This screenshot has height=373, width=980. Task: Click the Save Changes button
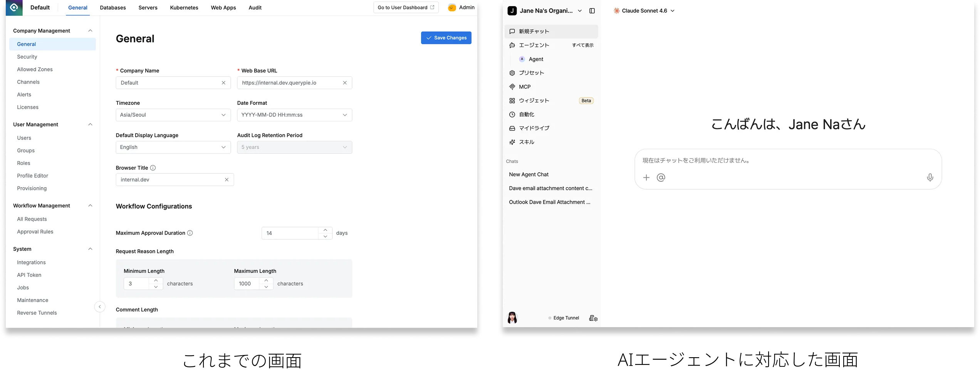446,38
